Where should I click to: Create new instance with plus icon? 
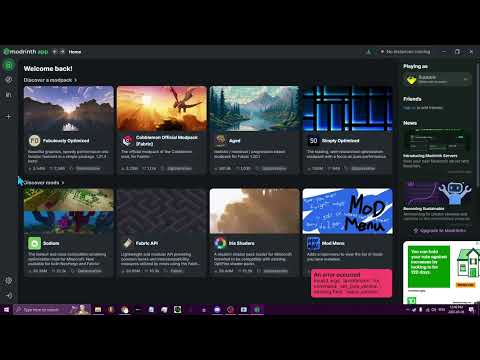(x=9, y=116)
